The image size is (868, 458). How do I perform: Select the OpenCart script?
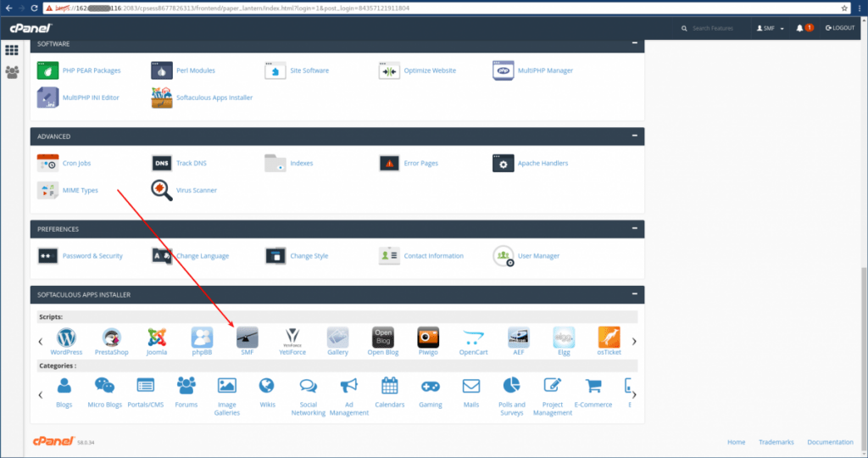pyautogui.click(x=473, y=341)
